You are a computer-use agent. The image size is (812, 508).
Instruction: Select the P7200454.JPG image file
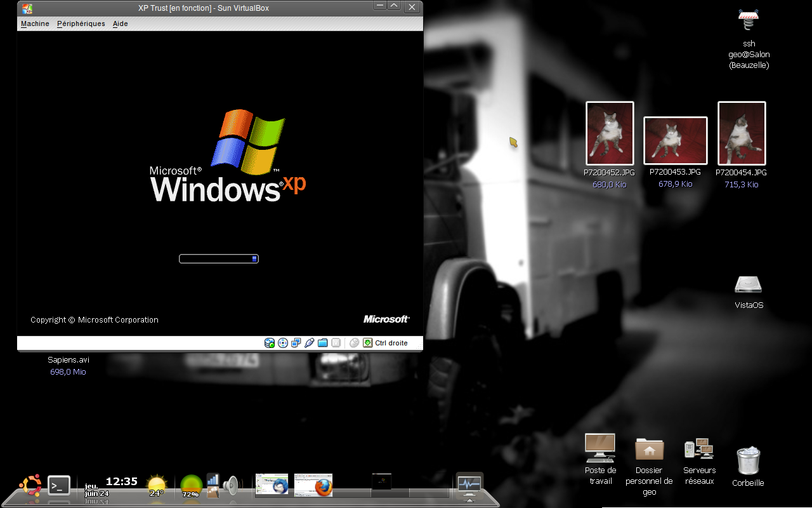point(741,133)
